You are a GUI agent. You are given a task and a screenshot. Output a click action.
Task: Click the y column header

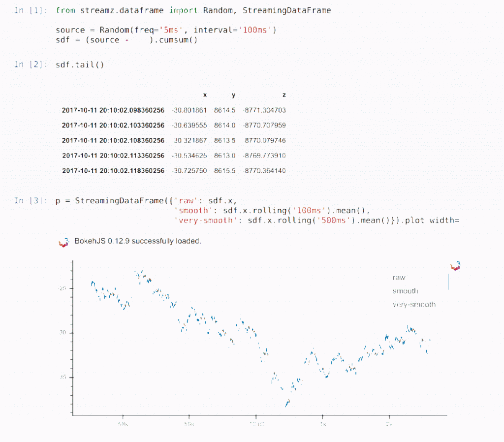tap(233, 95)
